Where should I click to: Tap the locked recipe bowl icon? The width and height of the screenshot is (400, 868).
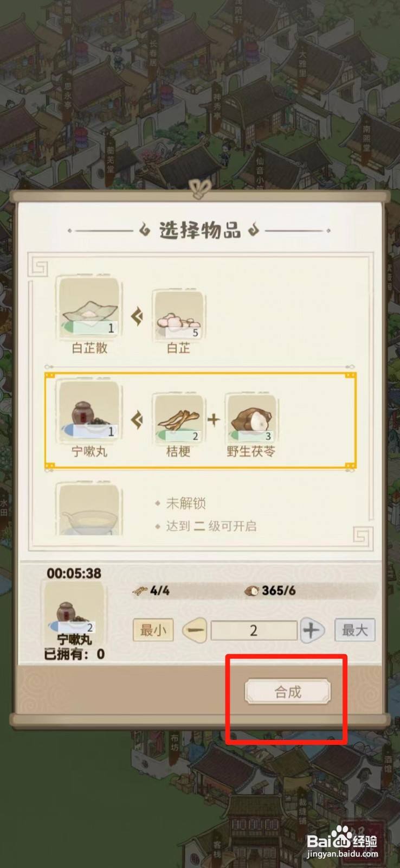(89, 509)
